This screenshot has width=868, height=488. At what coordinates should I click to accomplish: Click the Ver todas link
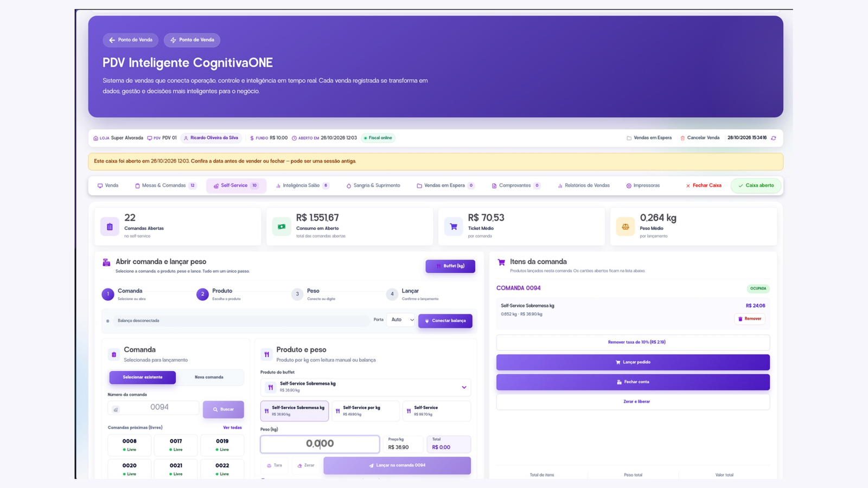pos(232,428)
